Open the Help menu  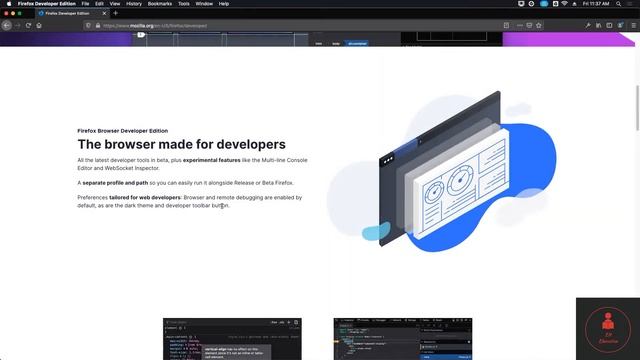[x=224, y=4]
